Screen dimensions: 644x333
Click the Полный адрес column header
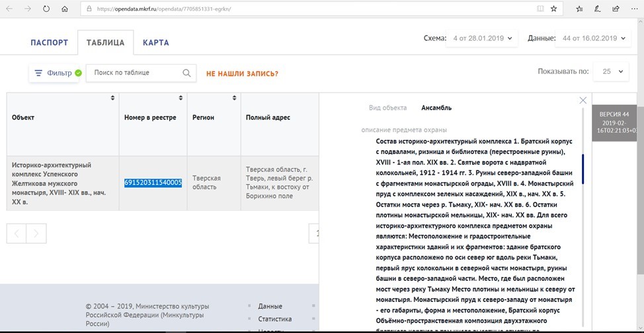(x=268, y=118)
